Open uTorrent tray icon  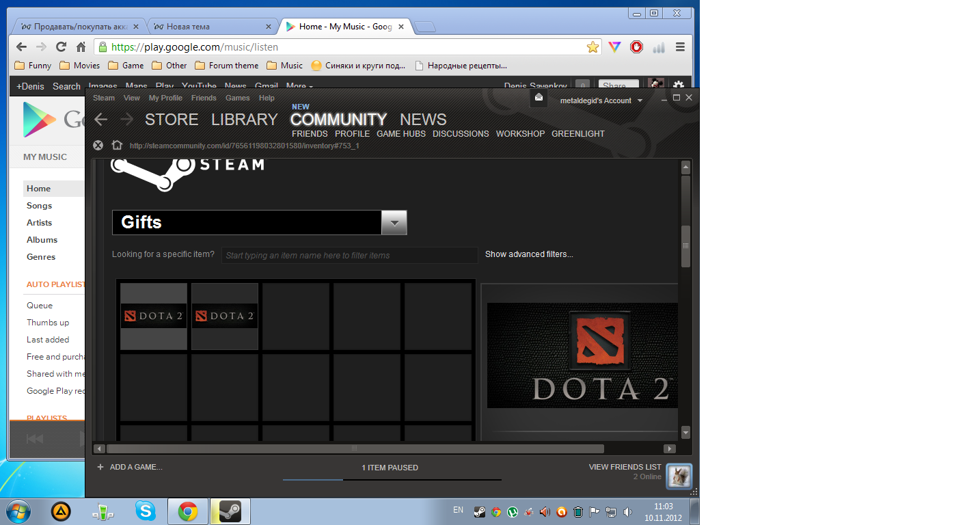pyautogui.click(x=513, y=511)
